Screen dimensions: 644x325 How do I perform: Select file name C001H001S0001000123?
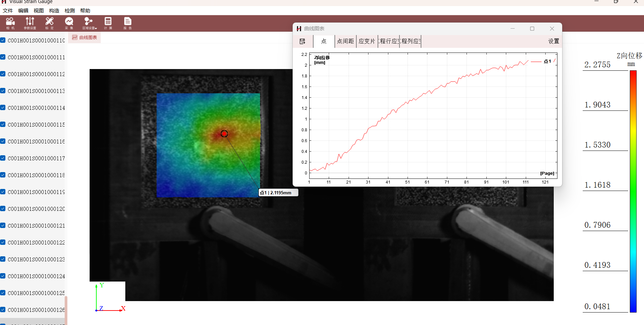tap(36, 259)
